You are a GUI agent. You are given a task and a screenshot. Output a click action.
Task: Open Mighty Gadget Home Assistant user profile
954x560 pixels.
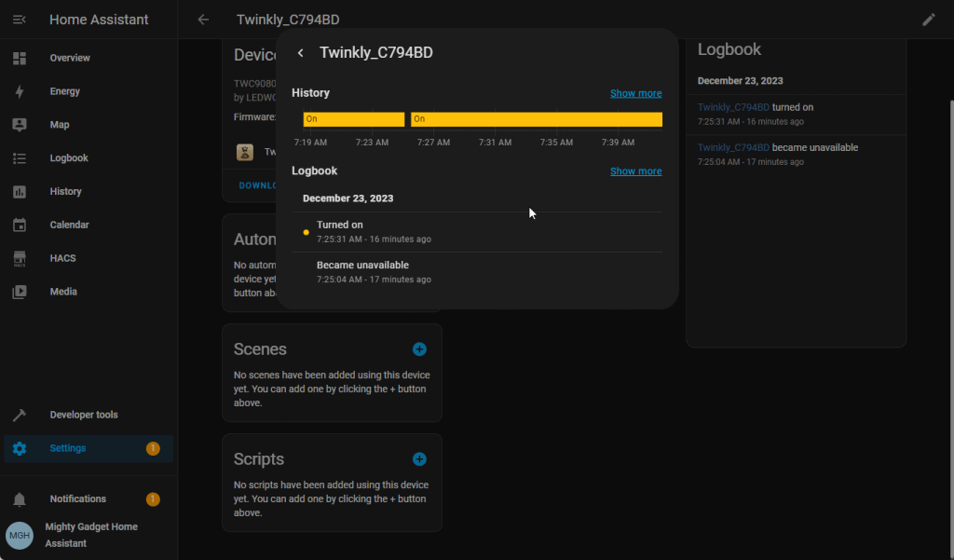coord(90,535)
